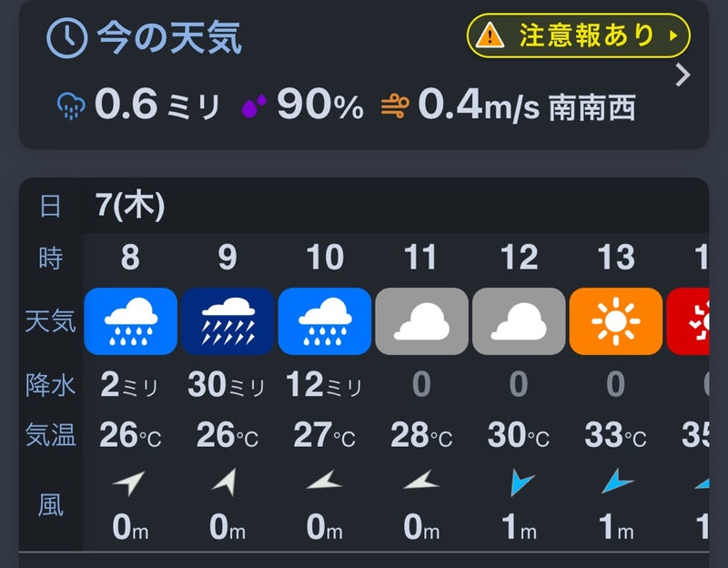The image size is (728, 568).
Task: Select the cloudy icon for 11 o'clock
Action: [421, 321]
